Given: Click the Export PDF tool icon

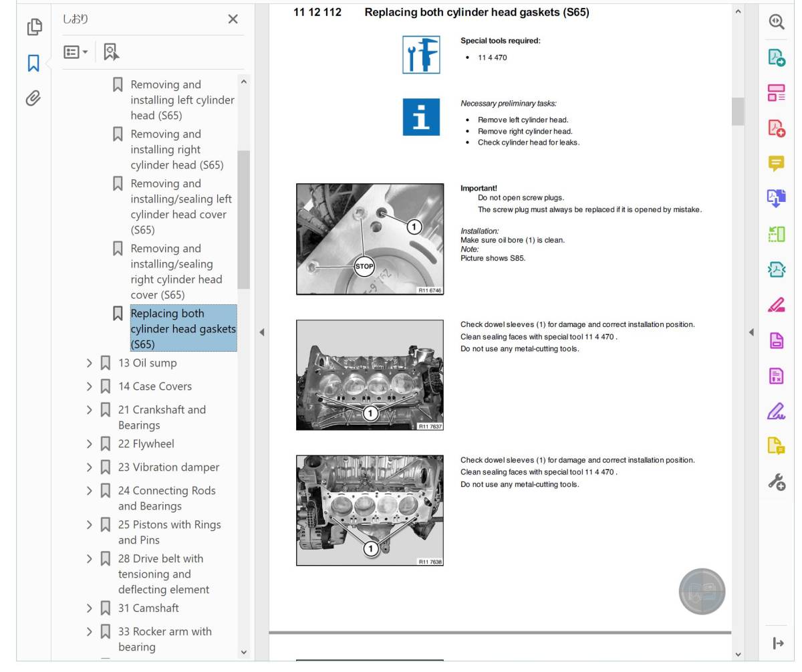Looking at the screenshot, I should click(x=776, y=58).
